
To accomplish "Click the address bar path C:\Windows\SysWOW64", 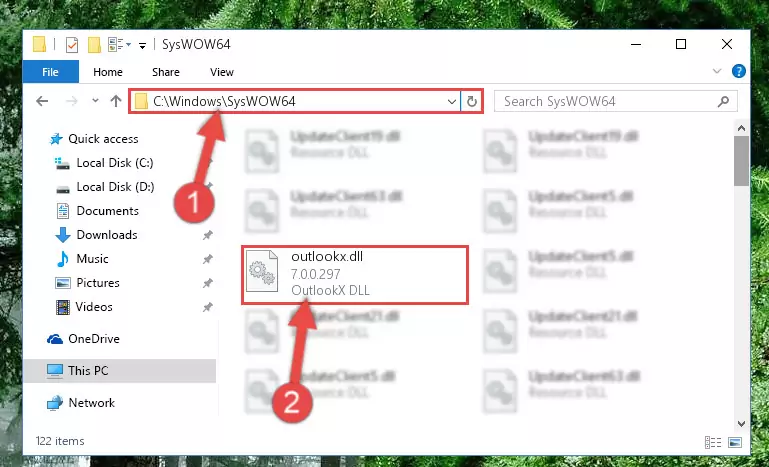I will pos(224,102).
